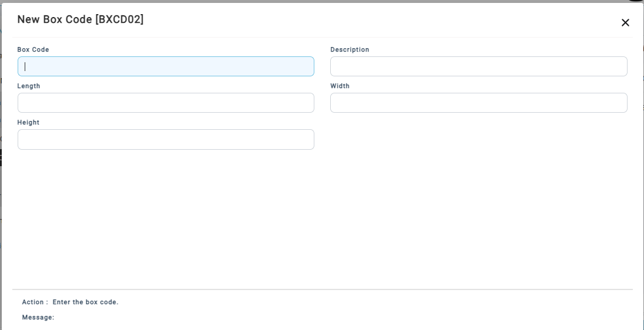Select the Length input box
This screenshot has width=644, height=330.
click(166, 103)
